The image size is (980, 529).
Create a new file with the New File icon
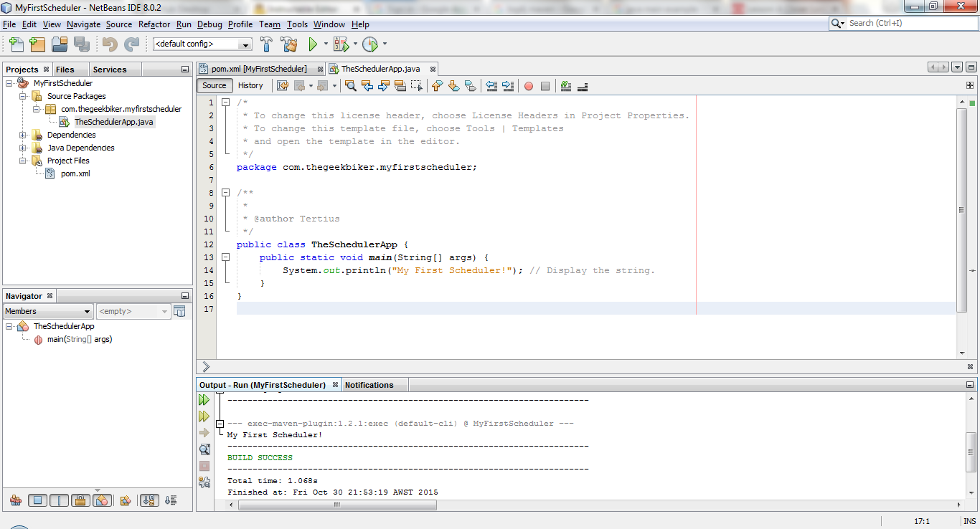pyautogui.click(x=17, y=44)
